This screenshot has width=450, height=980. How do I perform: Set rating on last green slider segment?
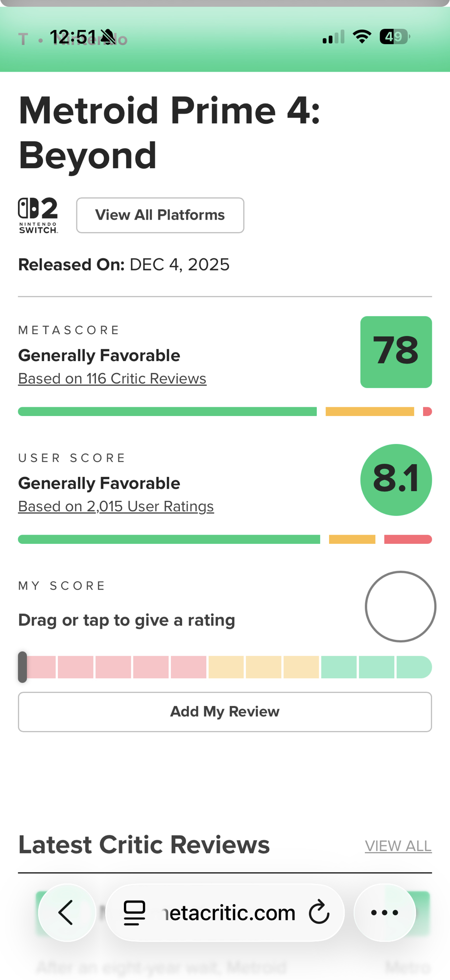click(x=413, y=667)
